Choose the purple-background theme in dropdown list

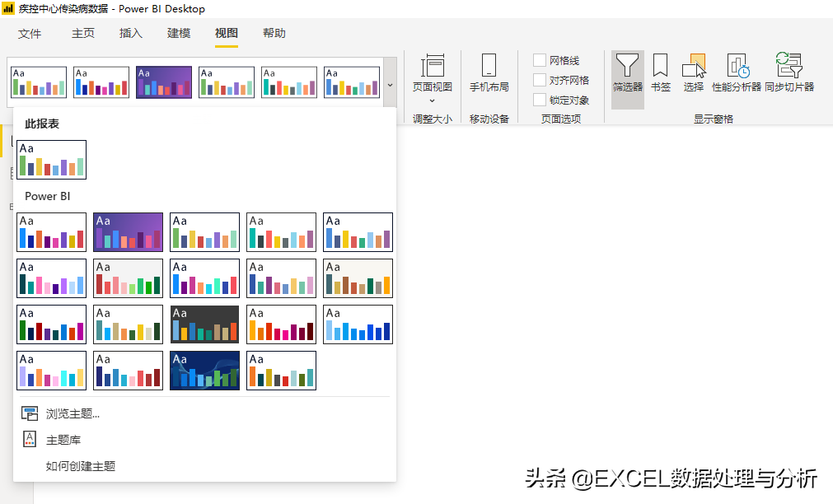pos(128,232)
